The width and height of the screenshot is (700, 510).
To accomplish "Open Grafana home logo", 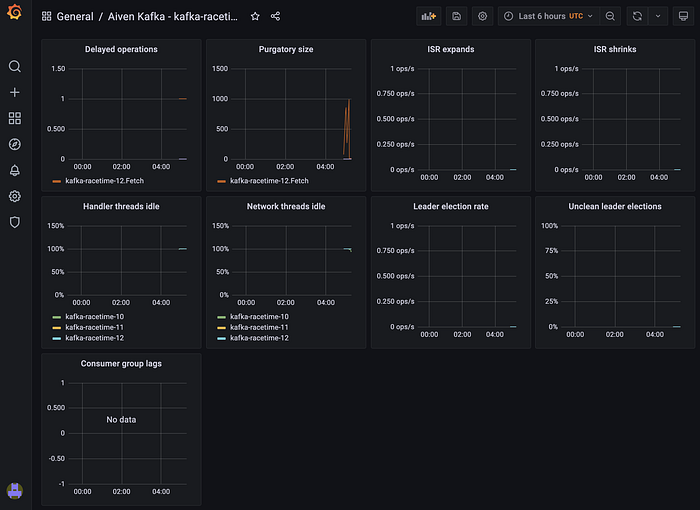I will coord(15,12).
